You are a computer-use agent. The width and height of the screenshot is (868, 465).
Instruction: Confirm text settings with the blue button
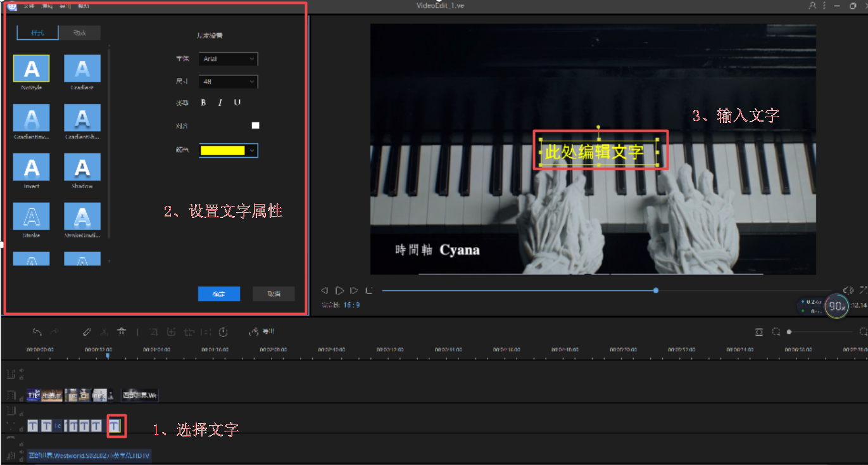(x=219, y=294)
